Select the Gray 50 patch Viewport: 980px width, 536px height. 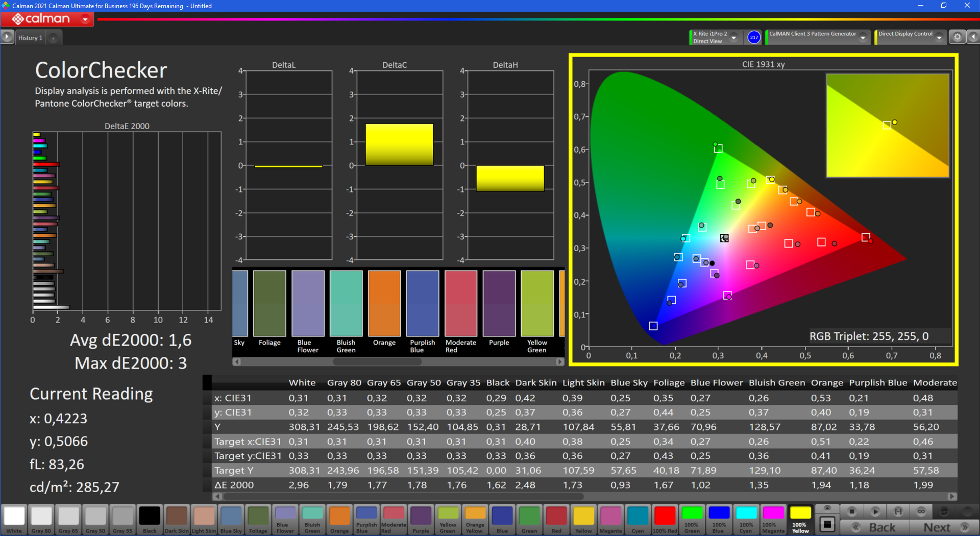[x=95, y=519]
